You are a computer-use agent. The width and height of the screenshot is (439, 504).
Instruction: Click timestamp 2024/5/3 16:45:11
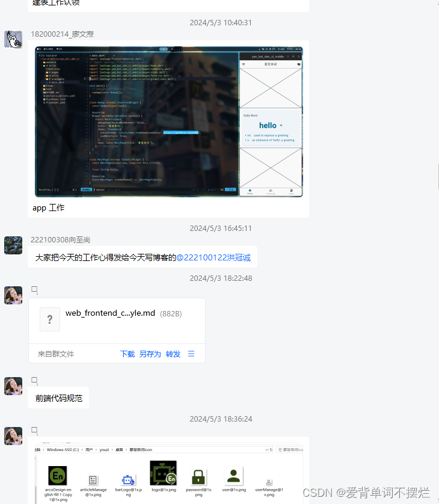coord(221,229)
